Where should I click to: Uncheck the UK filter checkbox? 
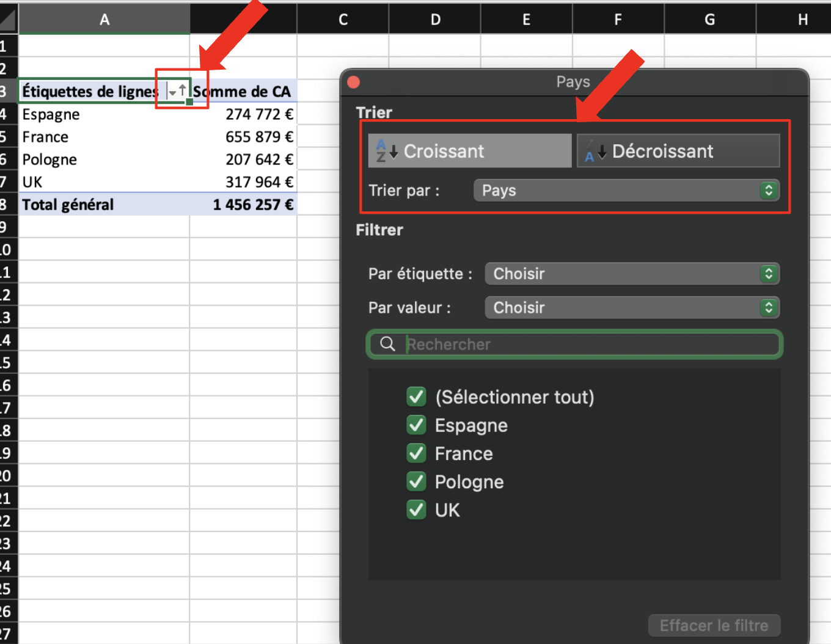417,510
